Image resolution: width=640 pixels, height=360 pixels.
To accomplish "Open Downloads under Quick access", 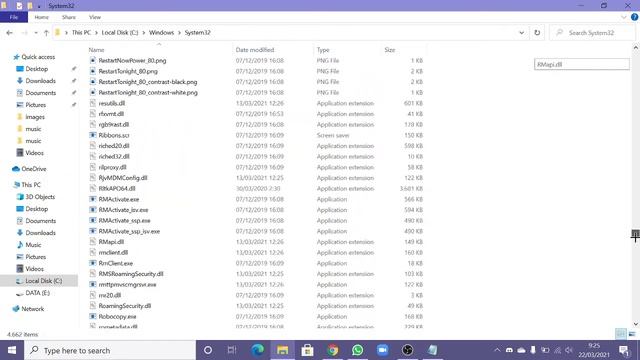I will (x=40, y=81).
